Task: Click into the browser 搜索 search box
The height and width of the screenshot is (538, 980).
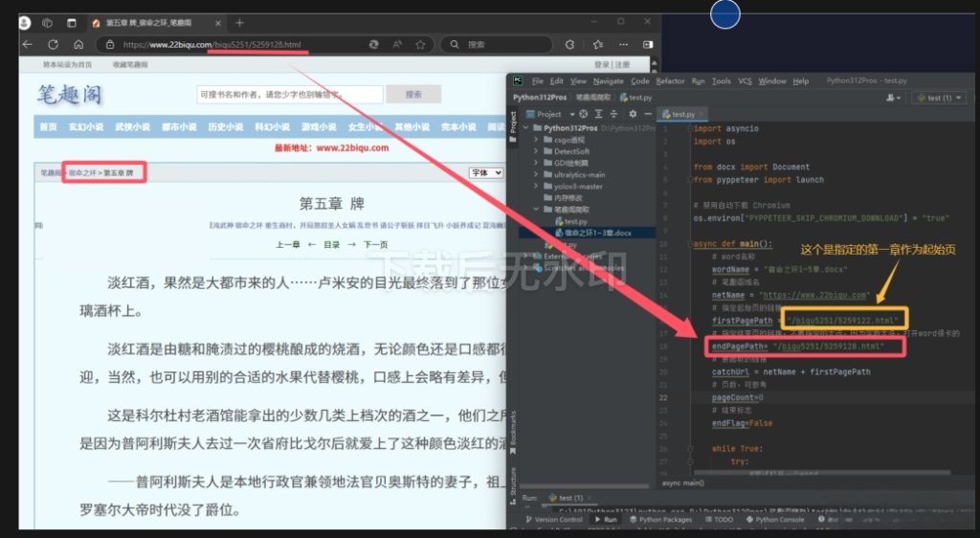Action: pos(497,44)
